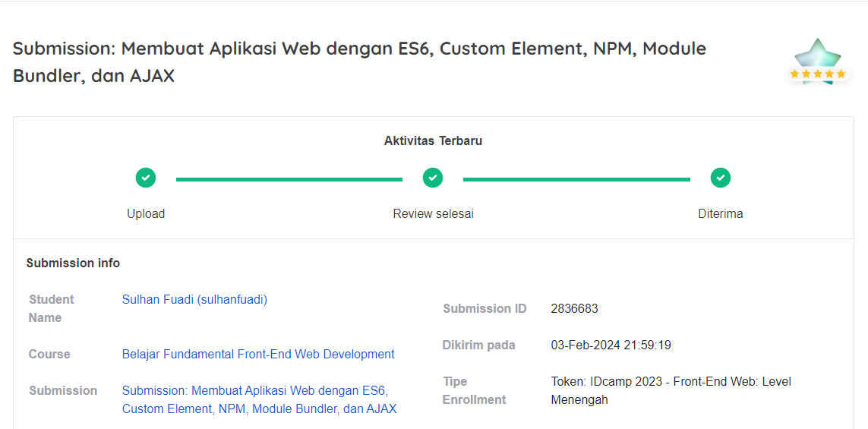The width and height of the screenshot is (868, 429).
Task: Open the Submission: Membuat Aplikasi Web link
Action: pyautogui.click(x=260, y=399)
